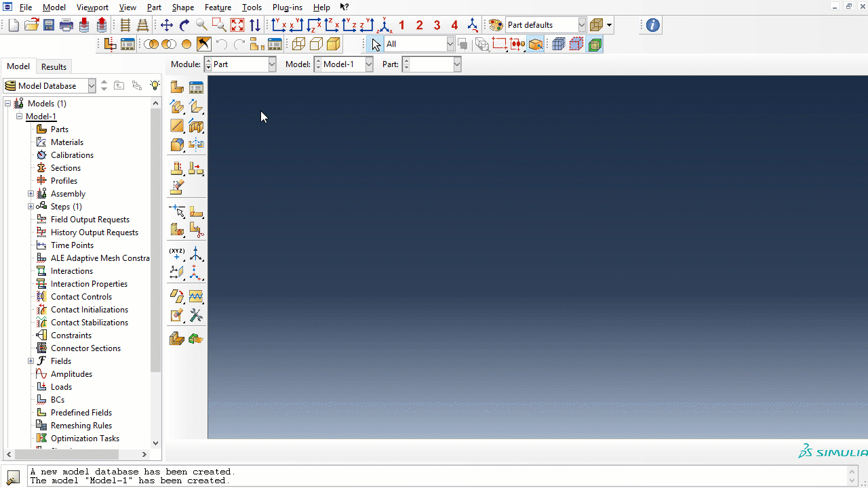The width and height of the screenshot is (868, 488).
Task: Toggle select entities closest to screen
Action: (536, 44)
